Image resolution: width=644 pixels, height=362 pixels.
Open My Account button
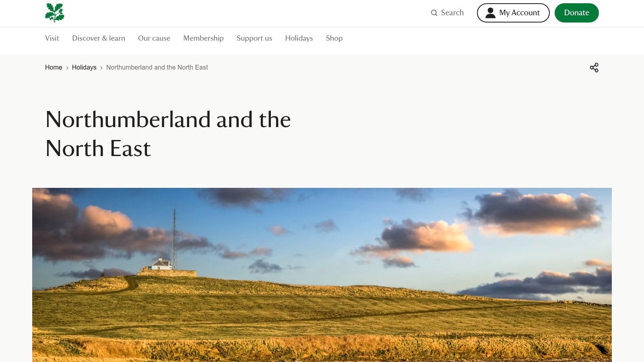click(513, 13)
